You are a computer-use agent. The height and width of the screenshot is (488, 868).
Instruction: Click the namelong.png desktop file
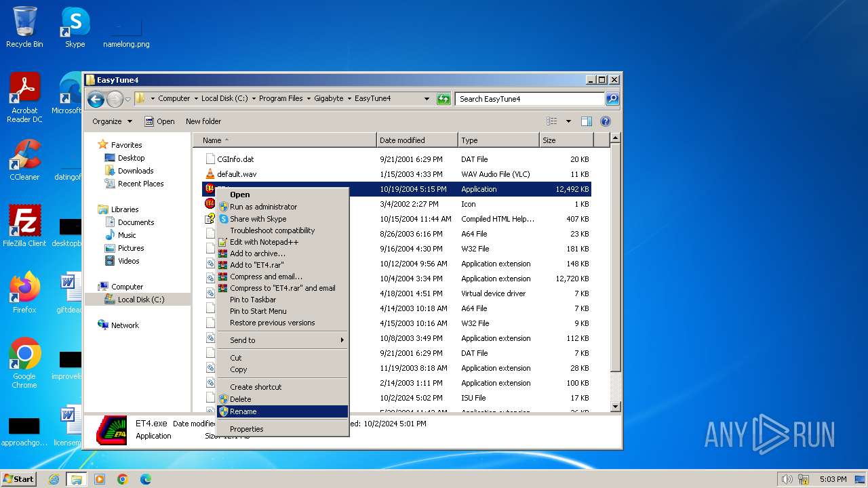tap(126, 33)
